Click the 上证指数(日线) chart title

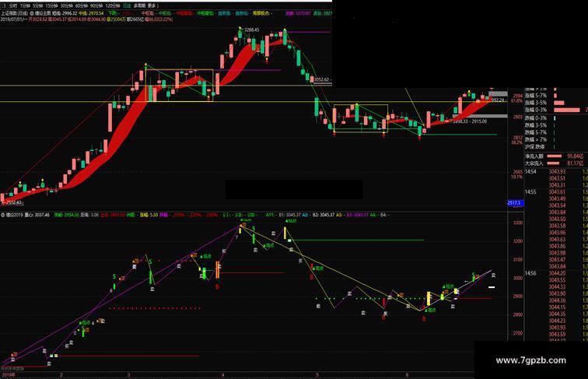click(x=14, y=13)
